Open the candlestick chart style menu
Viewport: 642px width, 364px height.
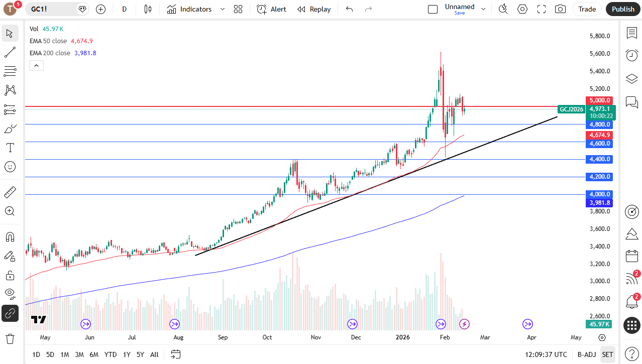[148, 9]
